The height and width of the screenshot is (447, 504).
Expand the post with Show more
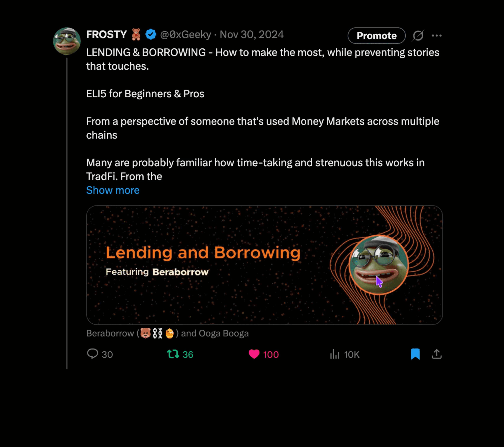[113, 190]
